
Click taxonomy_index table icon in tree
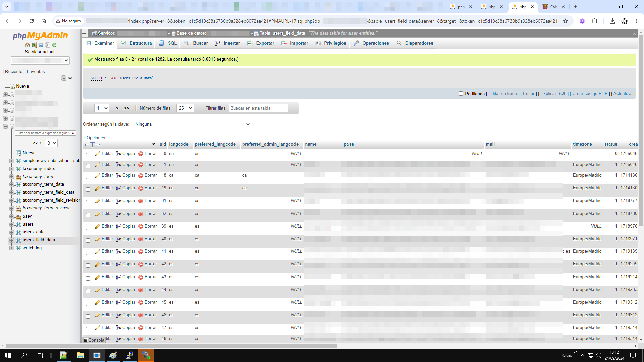click(18, 169)
